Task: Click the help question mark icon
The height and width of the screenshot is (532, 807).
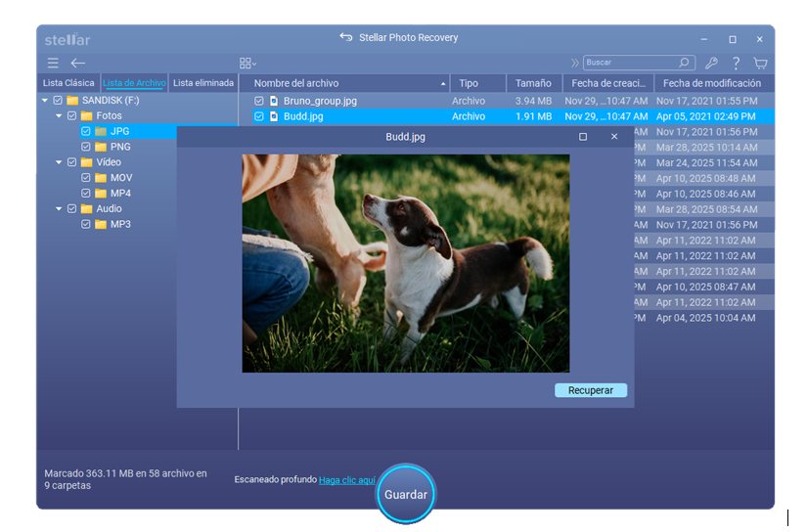Action: [736, 63]
